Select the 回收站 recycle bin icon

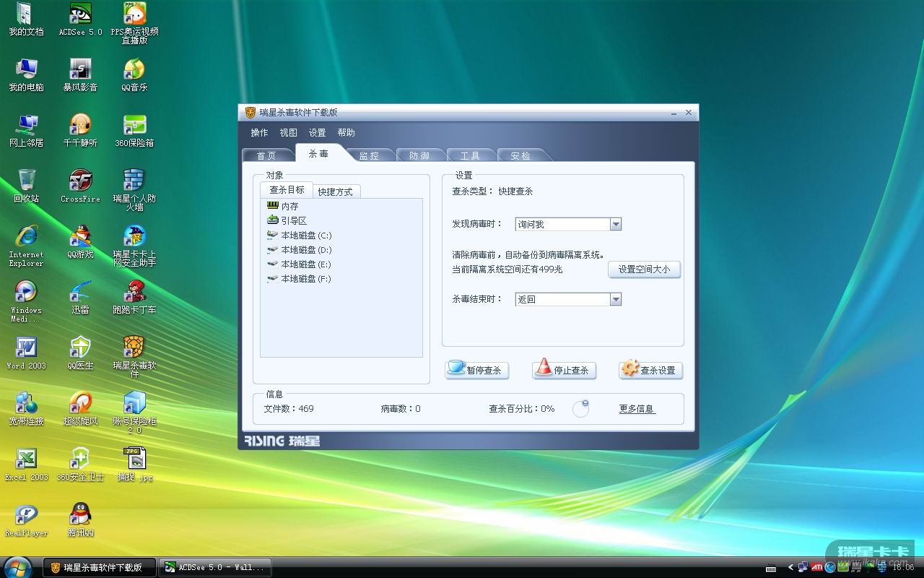tap(26, 186)
